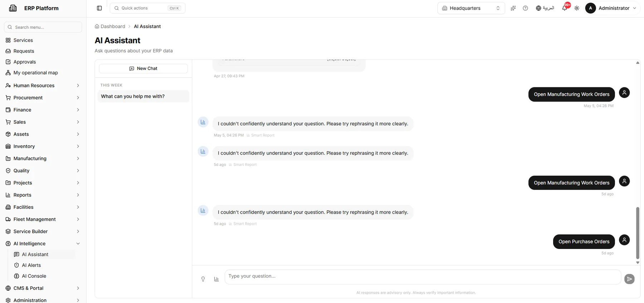644x303 pixels.
Task: Click the user avatar next to Open Purchase Orders
Action: [x=624, y=240]
